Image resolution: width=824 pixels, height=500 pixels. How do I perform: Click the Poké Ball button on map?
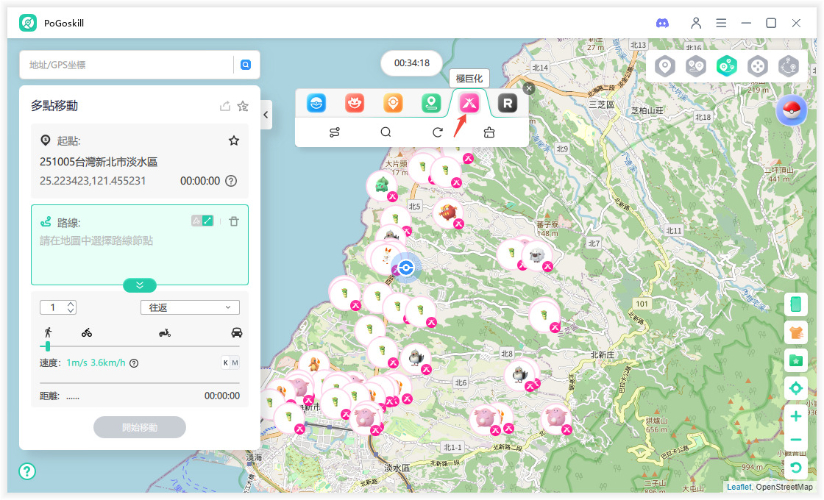pos(791,110)
